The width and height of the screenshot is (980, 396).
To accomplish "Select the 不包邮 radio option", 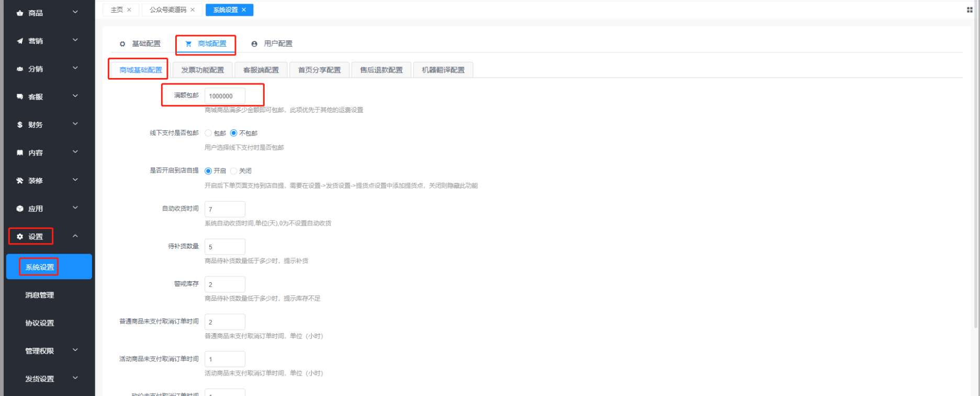I will pos(234,133).
